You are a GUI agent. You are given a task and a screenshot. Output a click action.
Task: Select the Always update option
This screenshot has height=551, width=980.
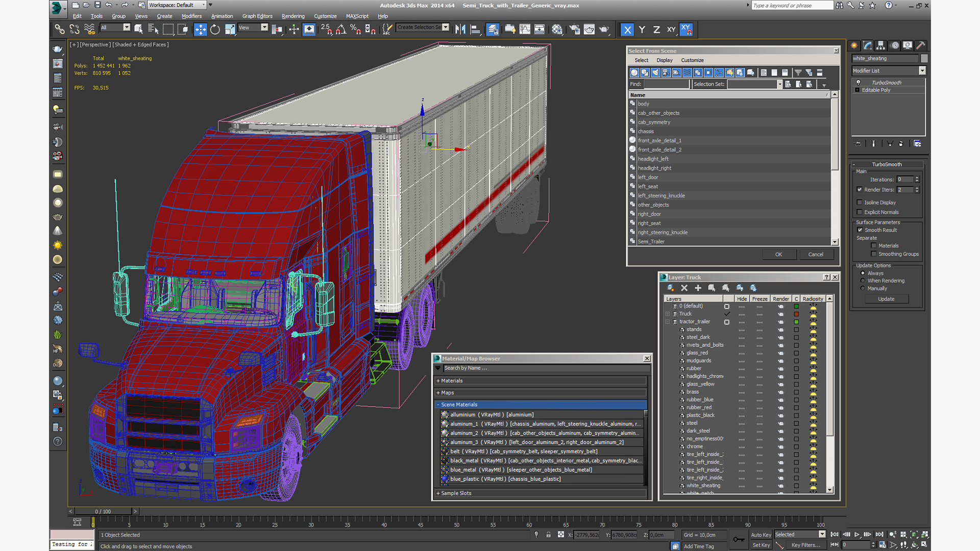coord(863,273)
